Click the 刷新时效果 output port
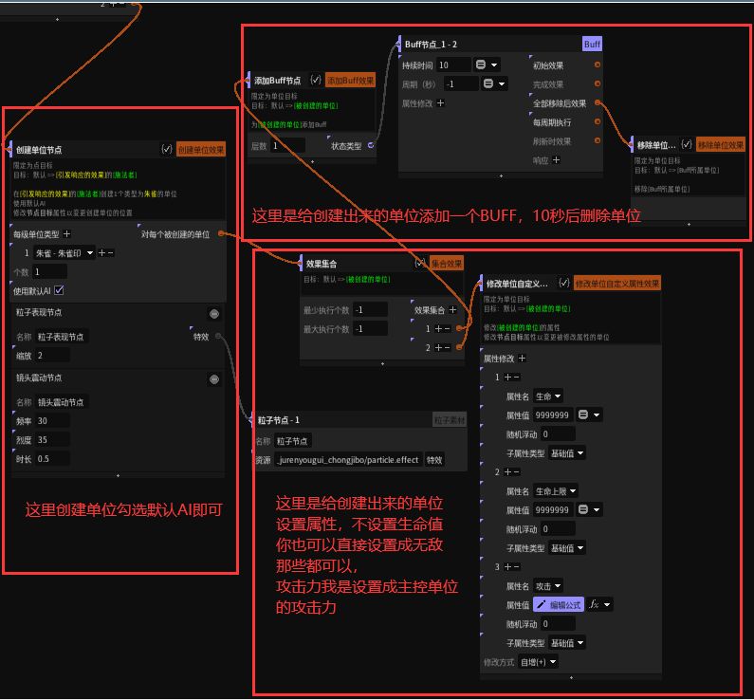The image size is (754, 700). click(598, 140)
